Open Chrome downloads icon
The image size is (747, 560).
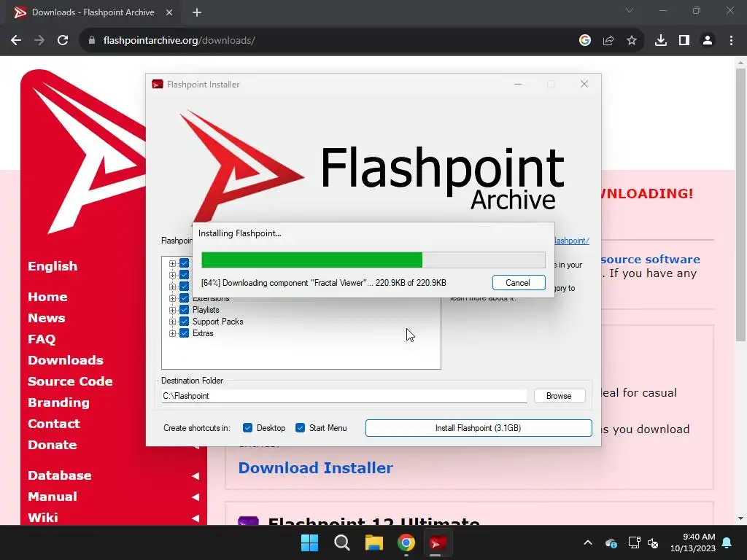[661, 41]
